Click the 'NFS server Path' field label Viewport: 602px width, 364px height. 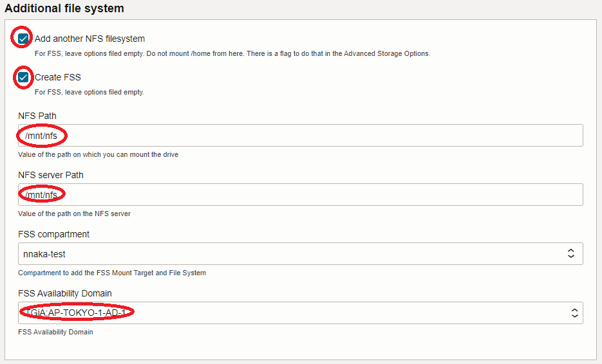point(51,175)
